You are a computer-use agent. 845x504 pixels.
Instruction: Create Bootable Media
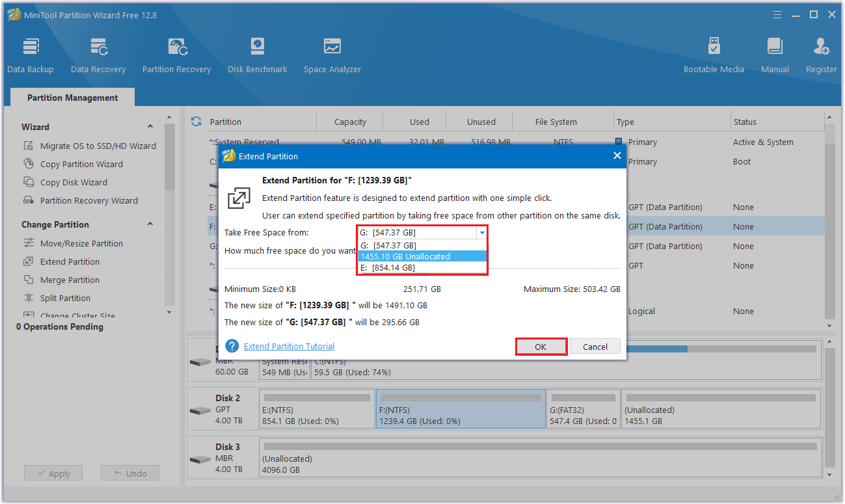(x=714, y=56)
